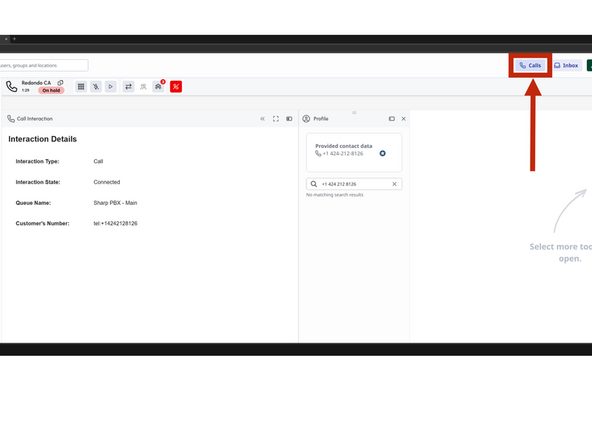Click the profile search phone number field
Image resolution: width=592 pixels, height=444 pixels.
point(354,184)
